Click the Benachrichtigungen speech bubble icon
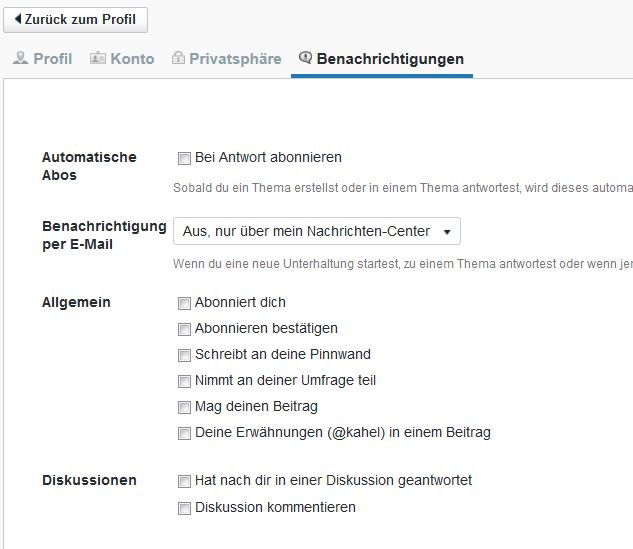 [x=306, y=59]
